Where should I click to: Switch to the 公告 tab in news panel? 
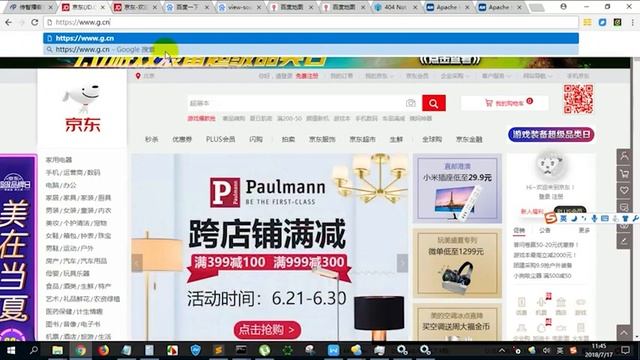pyautogui.click(x=544, y=231)
